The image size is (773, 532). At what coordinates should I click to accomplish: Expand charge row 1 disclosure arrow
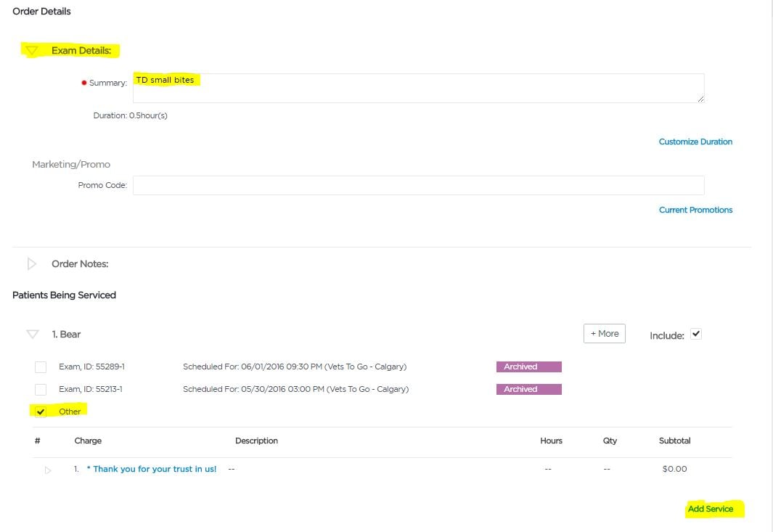point(48,470)
